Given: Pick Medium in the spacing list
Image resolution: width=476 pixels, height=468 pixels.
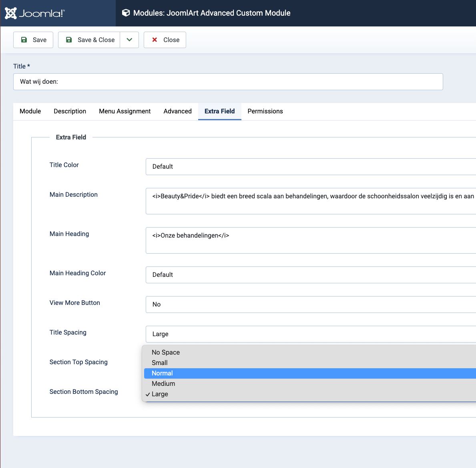Looking at the screenshot, I should (x=163, y=383).
